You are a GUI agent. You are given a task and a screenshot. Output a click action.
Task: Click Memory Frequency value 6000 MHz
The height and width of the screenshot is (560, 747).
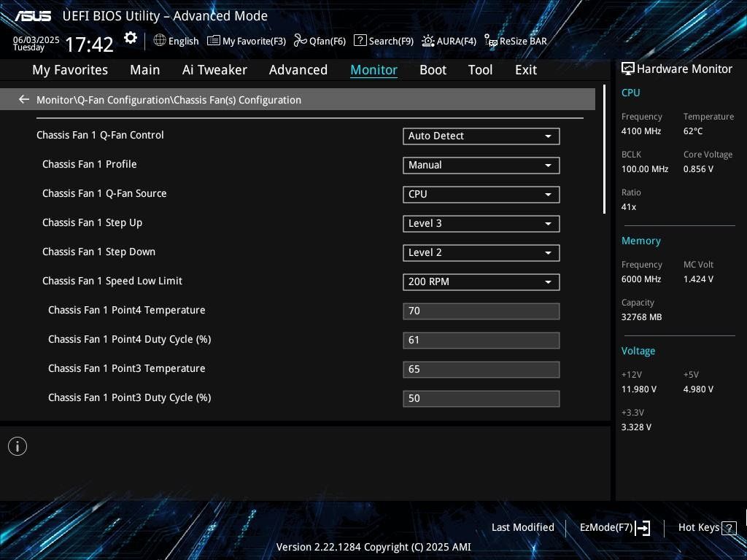(x=640, y=279)
